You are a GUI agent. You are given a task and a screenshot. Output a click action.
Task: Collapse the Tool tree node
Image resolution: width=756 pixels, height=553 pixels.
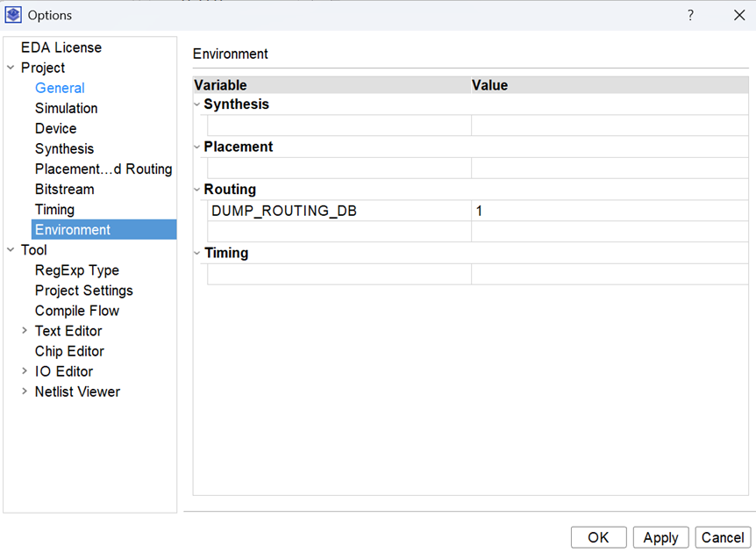tap(11, 250)
